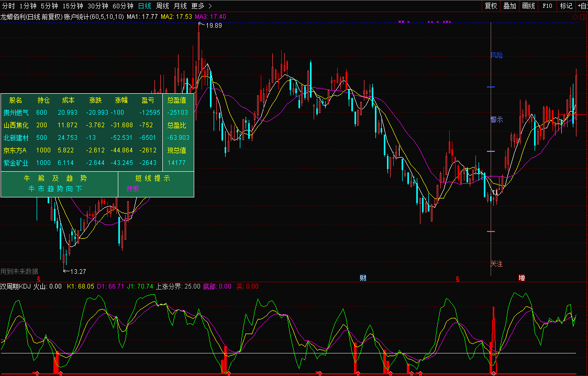Open the 画线 drawing tools
Screen dimensions: 588x376
tap(528, 6)
